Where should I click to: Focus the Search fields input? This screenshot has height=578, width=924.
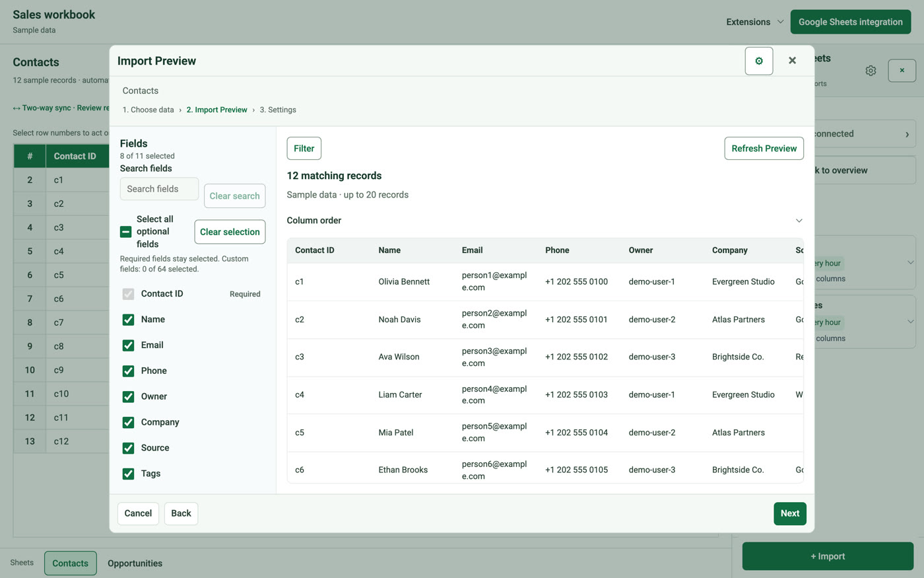pyautogui.click(x=159, y=189)
